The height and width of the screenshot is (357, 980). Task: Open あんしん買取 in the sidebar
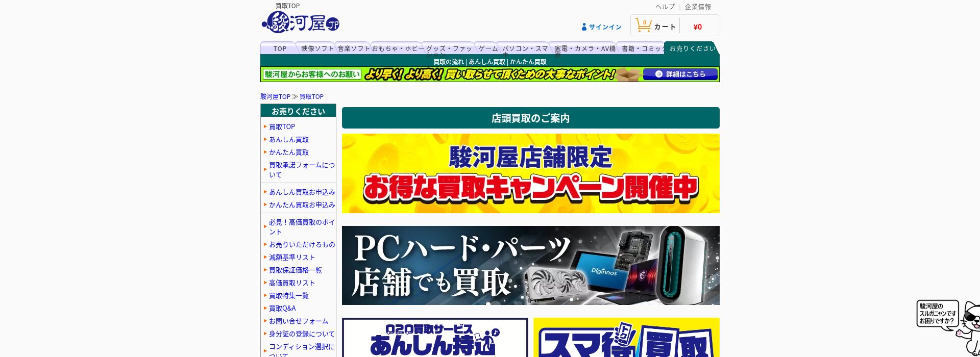(x=288, y=139)
